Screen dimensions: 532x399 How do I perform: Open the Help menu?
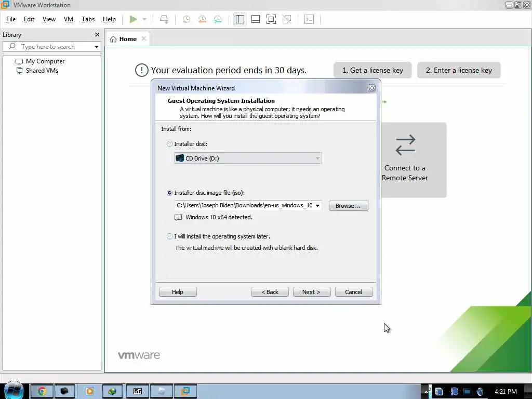[x=109, y=19]
